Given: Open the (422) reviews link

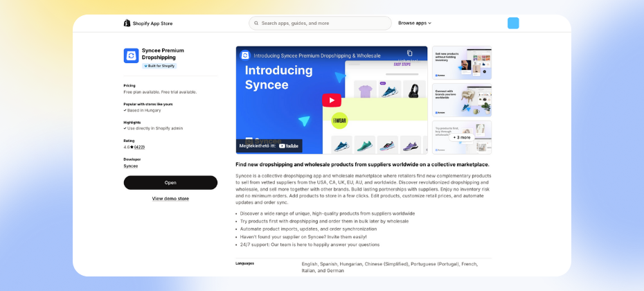Looking at the screenshot, I should [x=140, y=147].
